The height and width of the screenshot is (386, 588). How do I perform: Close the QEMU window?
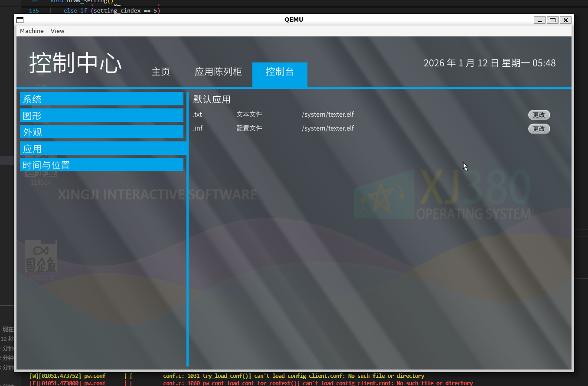point(565,20)
